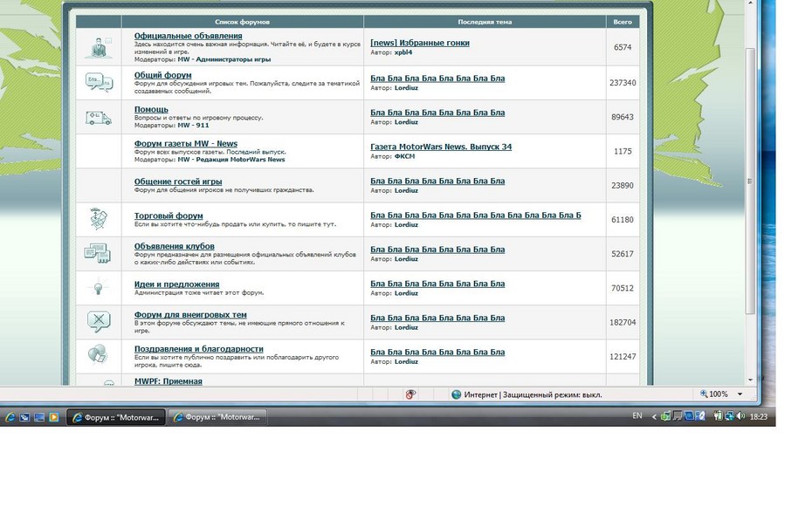Click the balloons icon for Поздравления и благодарности
812x507 pixels.
coord(98,355)
